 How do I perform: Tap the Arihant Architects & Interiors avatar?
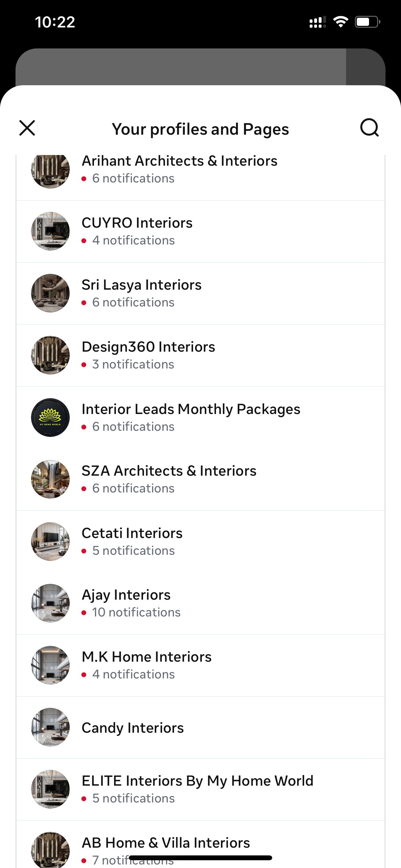[51, 171]
